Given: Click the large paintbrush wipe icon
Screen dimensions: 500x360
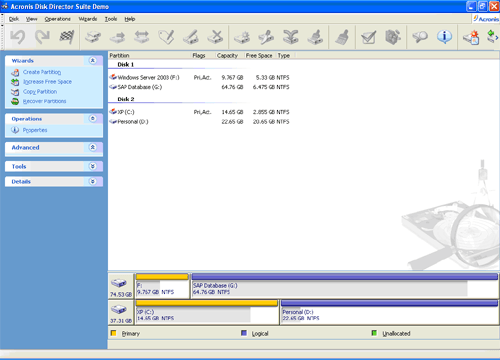Looking at the screenshot, I should click(x=342, y=37).
